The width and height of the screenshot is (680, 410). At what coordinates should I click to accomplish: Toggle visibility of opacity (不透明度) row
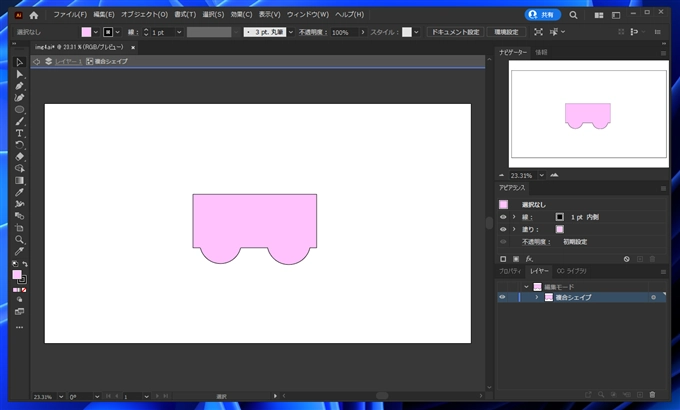coord(503,242)
